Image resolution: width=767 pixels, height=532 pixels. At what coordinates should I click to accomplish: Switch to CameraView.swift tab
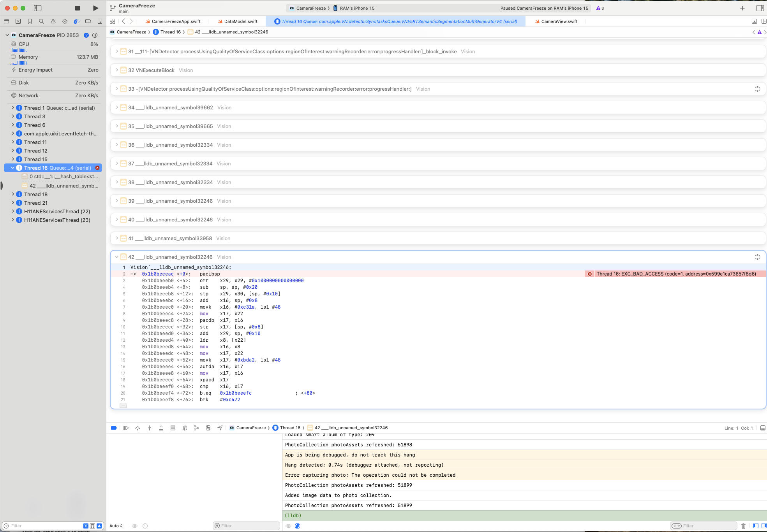click(x=556, y=21)
